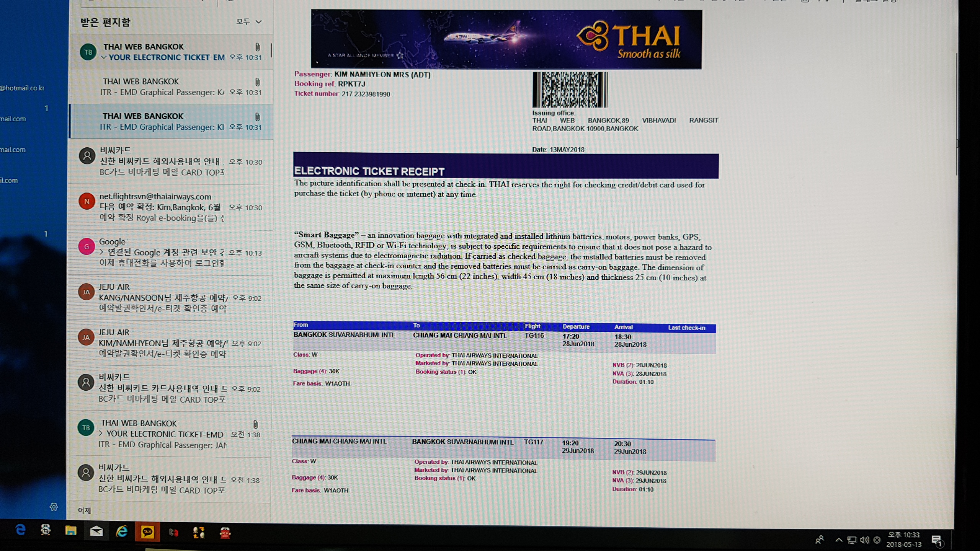Open the 10:30 신한 비씨카드 해외사용내역 email
Image resolution: width=980 pixels, height=551 pixels.
(171, 161)
